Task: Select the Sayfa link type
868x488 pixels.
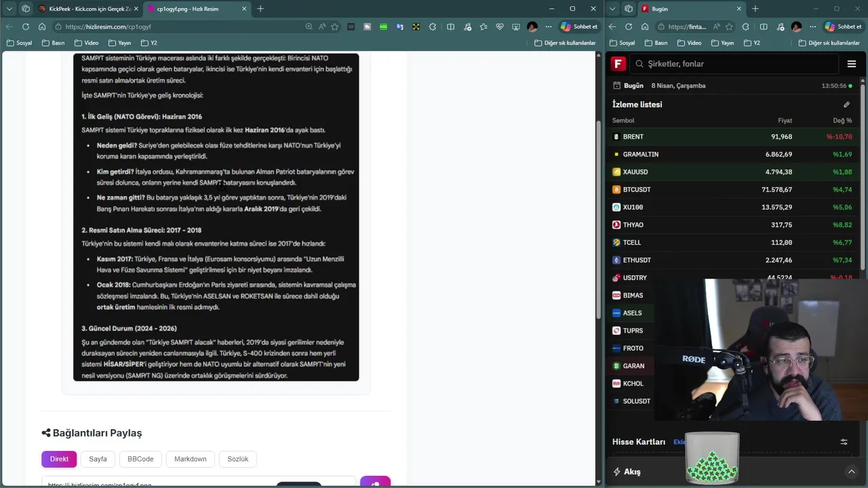Action: 98,459
